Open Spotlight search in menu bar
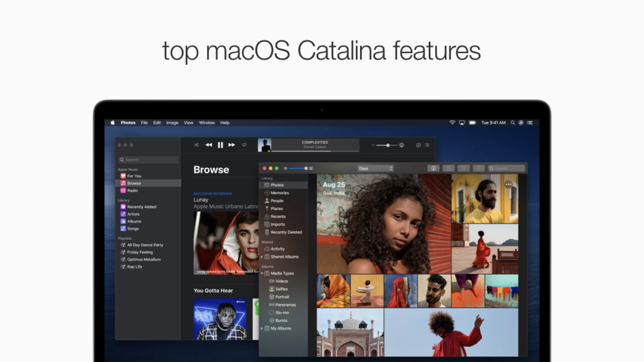Screen dimensions: 644x362 (x=513, y=123)
